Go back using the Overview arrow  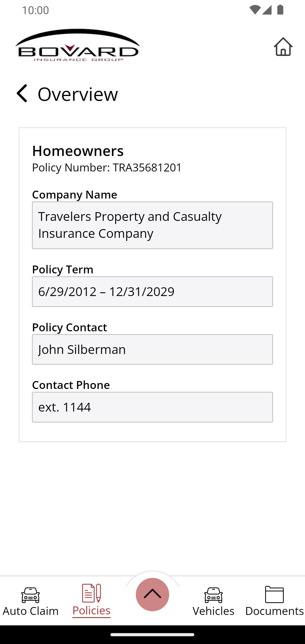pos(22,93)
